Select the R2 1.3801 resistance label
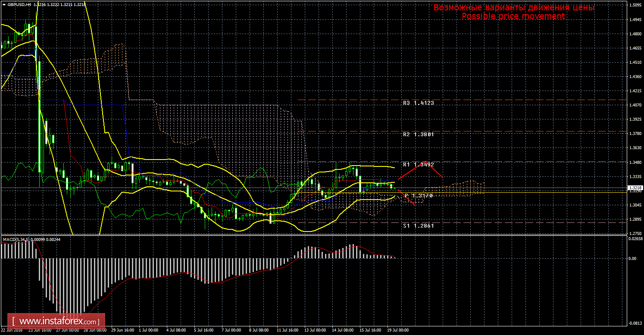The width and height of the screenshot is (644, 335). 418,135
